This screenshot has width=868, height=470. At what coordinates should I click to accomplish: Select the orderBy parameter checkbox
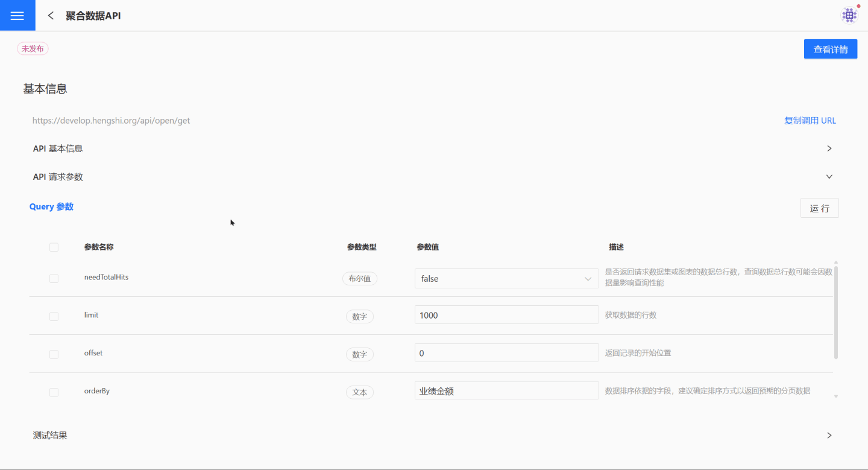tap(54, 392)
